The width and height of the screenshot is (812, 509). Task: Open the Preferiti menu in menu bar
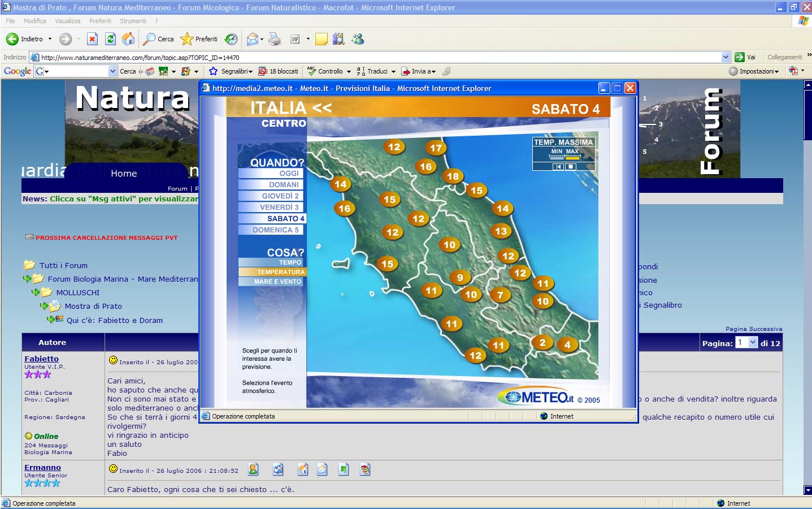pos(100,21)
